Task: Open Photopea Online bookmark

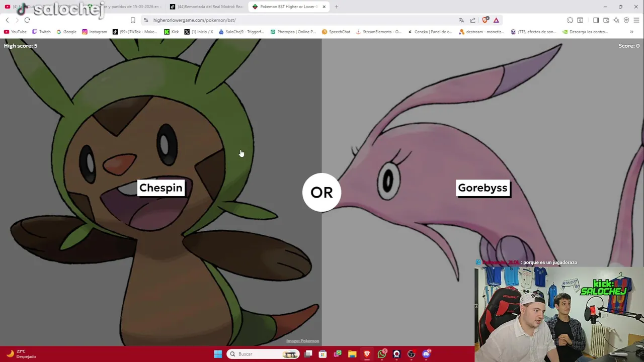Action: click(293, 32)
